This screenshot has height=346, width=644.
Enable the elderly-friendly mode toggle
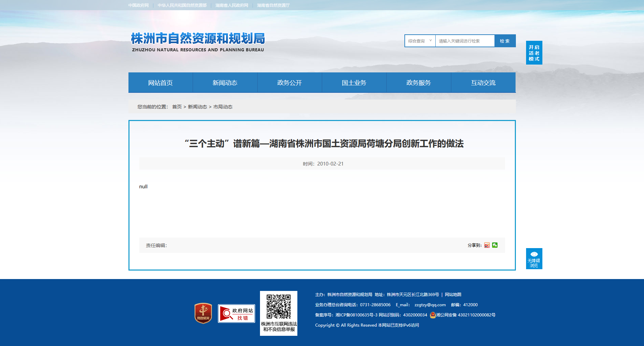click(x=534, y=53)
